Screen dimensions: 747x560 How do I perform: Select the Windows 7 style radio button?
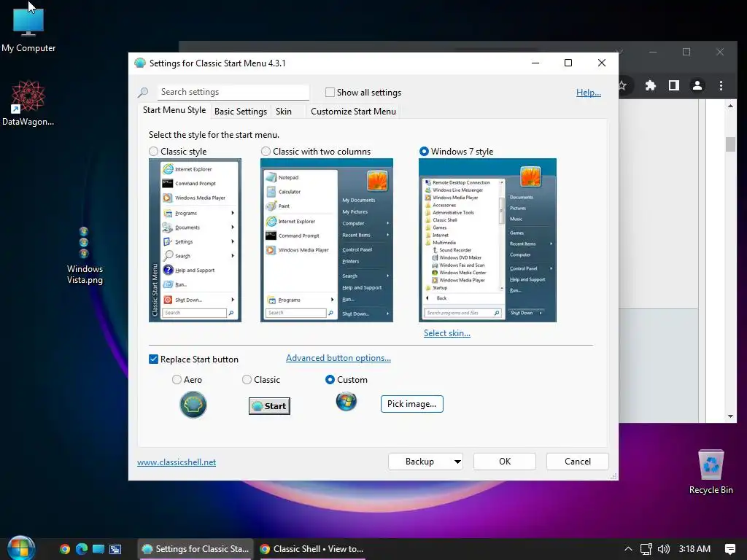click(424, 152)
